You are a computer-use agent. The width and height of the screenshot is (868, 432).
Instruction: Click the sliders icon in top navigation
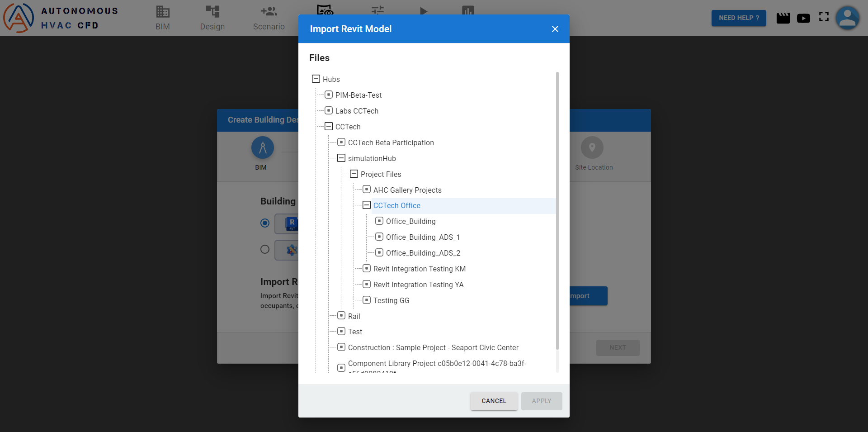377,10
